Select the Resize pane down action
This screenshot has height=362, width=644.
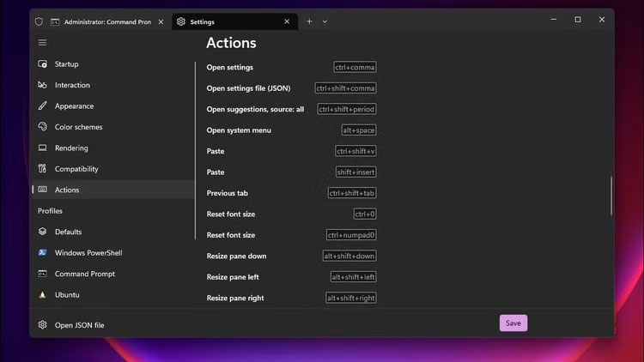pos(291,256)
